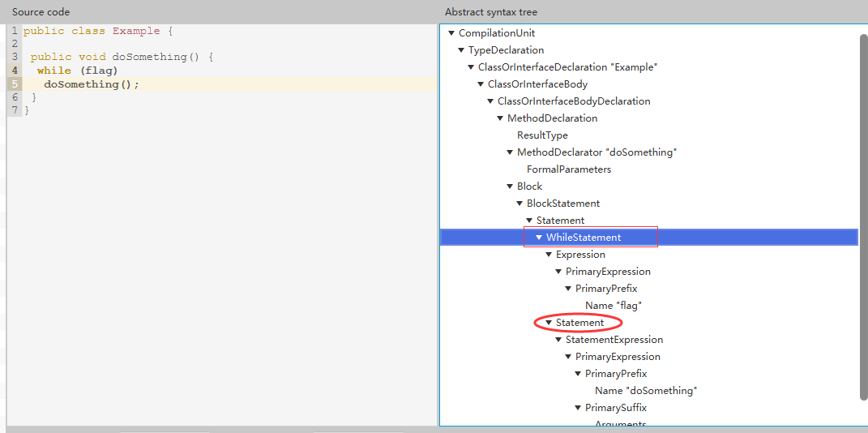The image size is (868, 433).
Task: Collapse MethodDeclarator "doSomething" arrow
Action: (x=509, y=152)
